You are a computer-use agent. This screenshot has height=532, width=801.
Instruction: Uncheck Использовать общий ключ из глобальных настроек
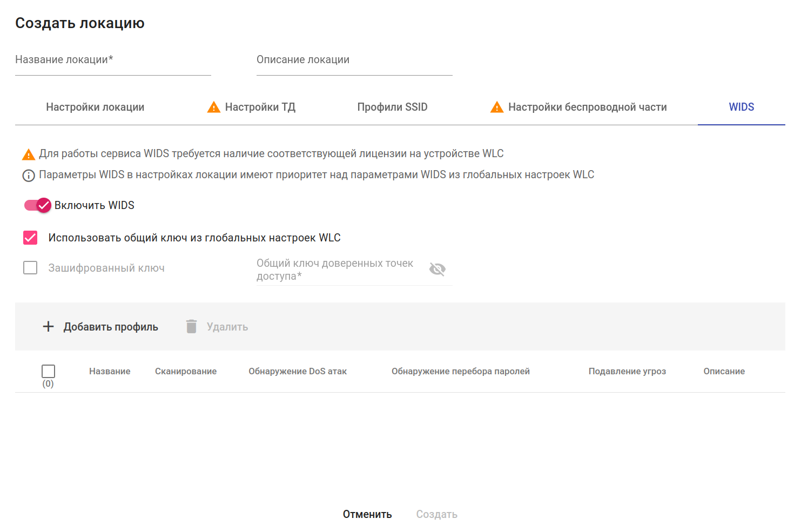click(30, 238)
